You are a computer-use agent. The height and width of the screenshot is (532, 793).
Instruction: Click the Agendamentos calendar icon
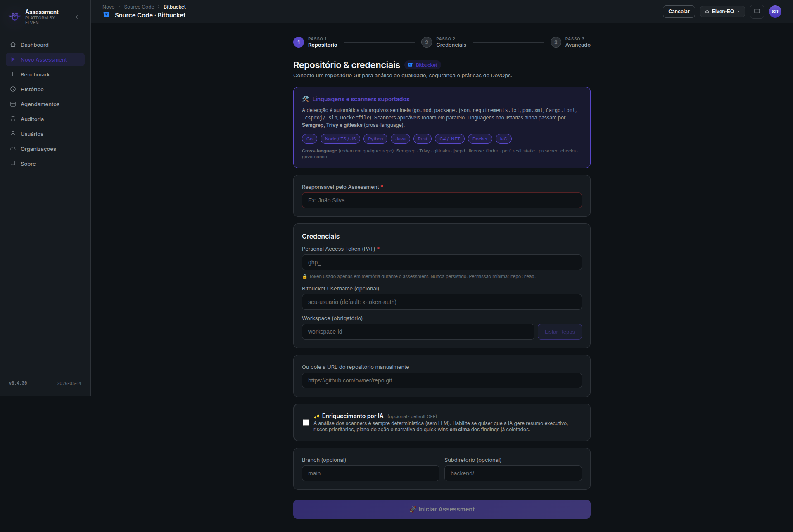[x=13, y=104]
